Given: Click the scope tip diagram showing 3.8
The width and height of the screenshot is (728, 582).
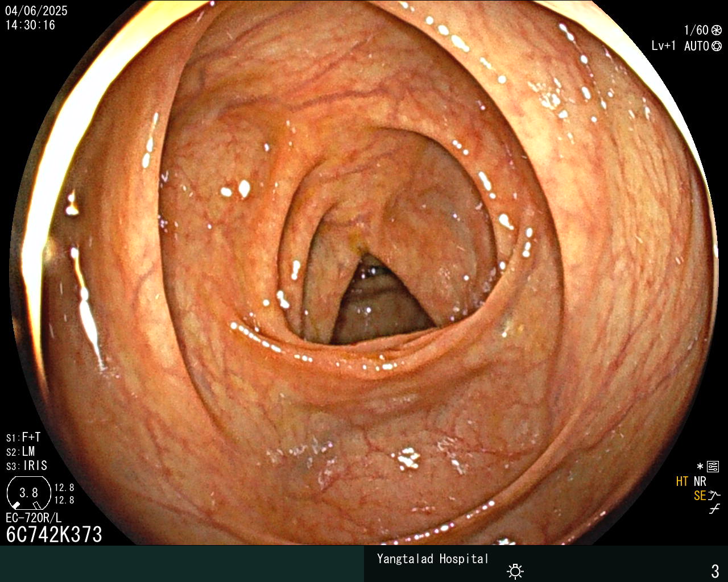Looking at the screenshot, I should [29, 493].
